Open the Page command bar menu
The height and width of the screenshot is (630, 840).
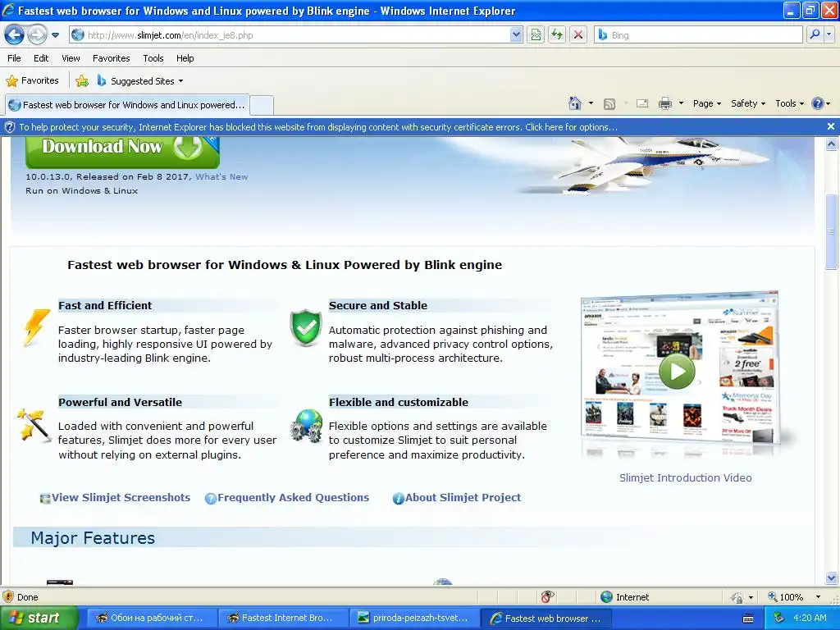(707, 103)
